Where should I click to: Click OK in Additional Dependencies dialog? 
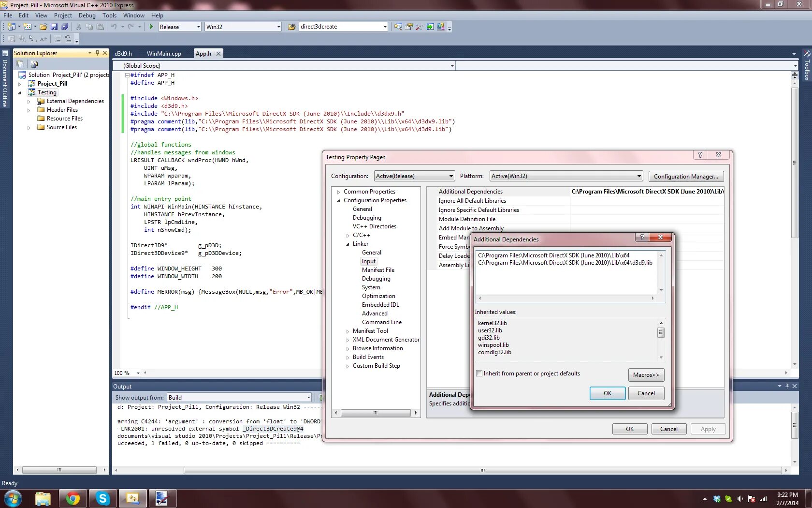point(608,393)
